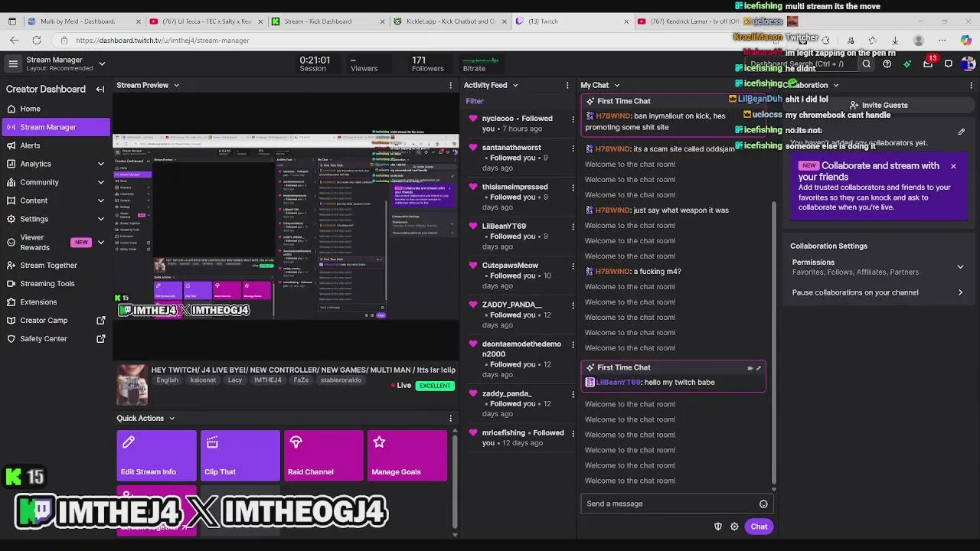This screenshot has height=551, width=980.
Task: Dismiss the Collaborate and stream banner
Action: tap(953, 166)
